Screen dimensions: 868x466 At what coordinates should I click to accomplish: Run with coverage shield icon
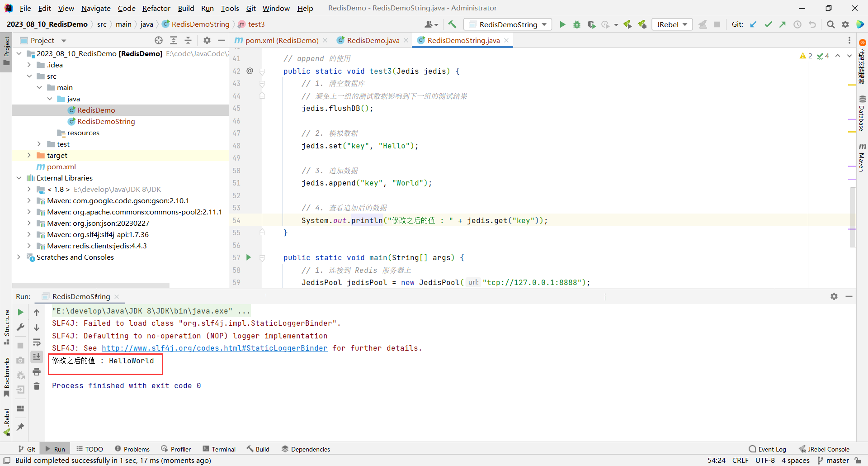tap(591, 24)
